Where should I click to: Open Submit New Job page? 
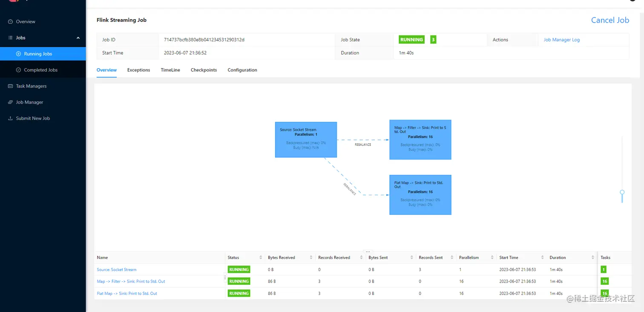tap(43, 118)
